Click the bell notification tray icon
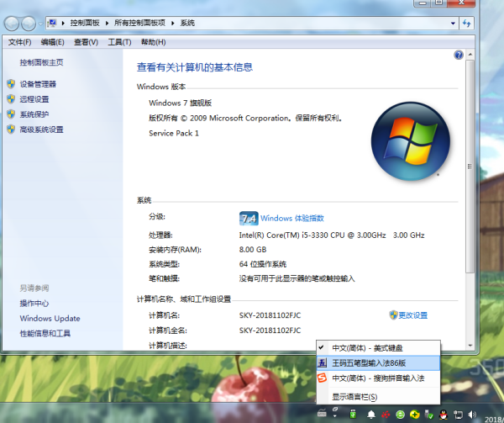This screenshot has width=504, height=423. pos(371,415)
